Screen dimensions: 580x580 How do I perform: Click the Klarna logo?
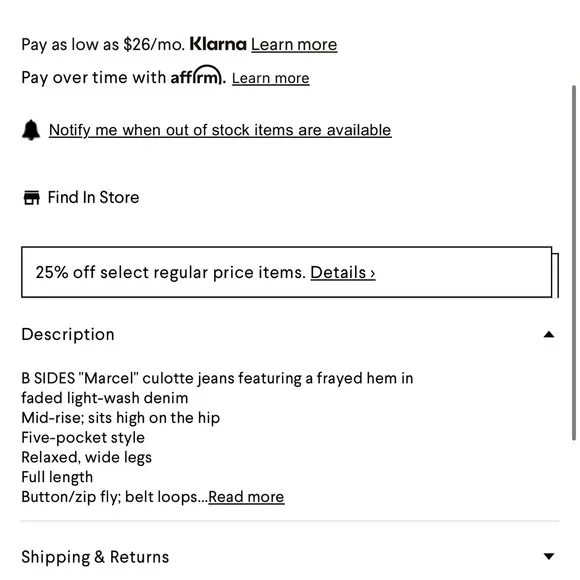tap(218, 44)
